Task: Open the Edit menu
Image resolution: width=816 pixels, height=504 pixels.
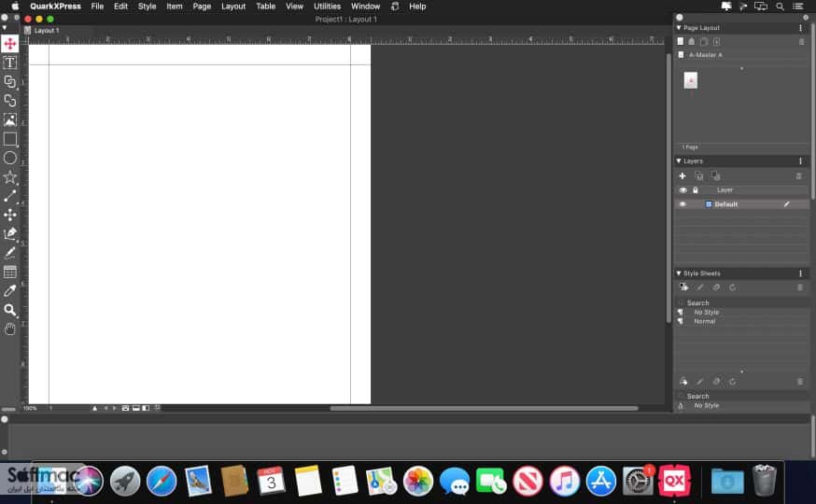Action: pyautogui.click(x=120, y=7)
